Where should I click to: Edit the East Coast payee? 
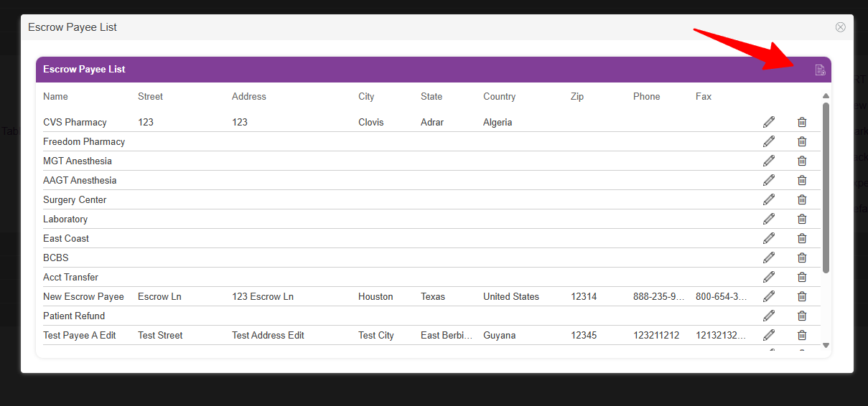point(769,238)
